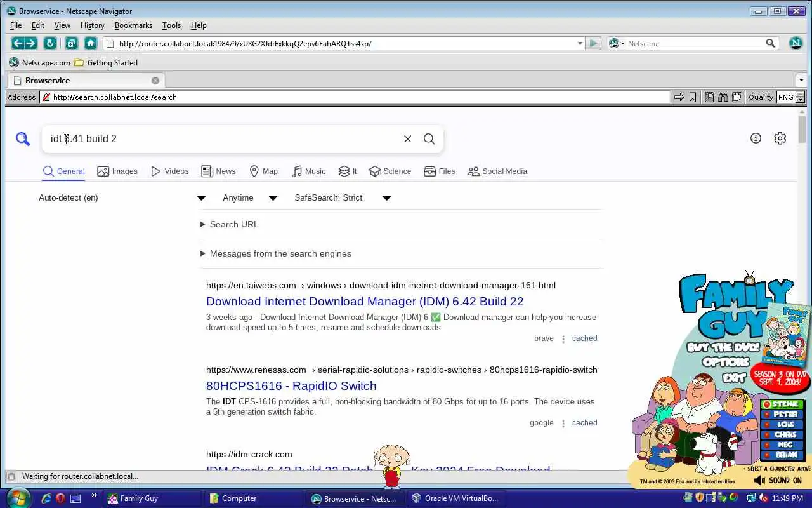Open the Edit menu

click(38, 25)
